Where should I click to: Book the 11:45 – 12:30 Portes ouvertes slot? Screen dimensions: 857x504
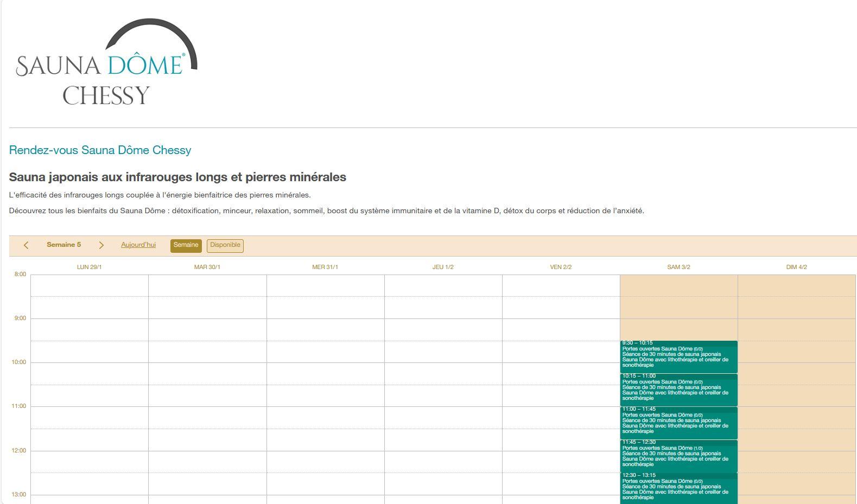click(x=678, y=456)
